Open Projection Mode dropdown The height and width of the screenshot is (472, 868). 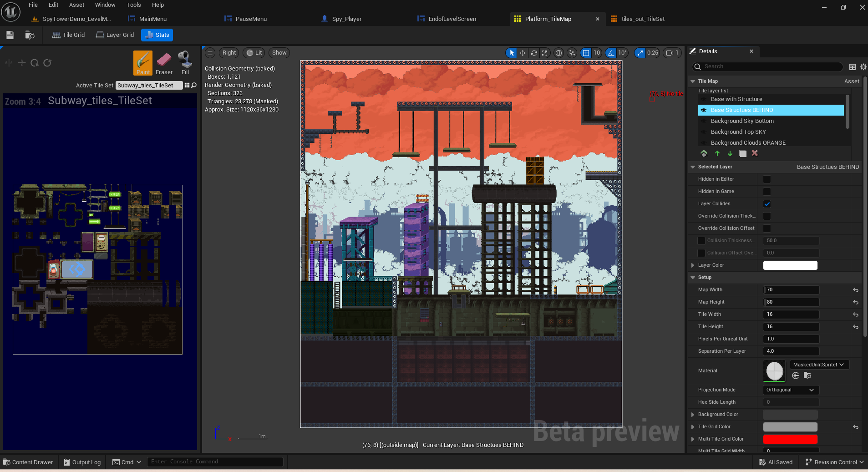coord(791,390)
